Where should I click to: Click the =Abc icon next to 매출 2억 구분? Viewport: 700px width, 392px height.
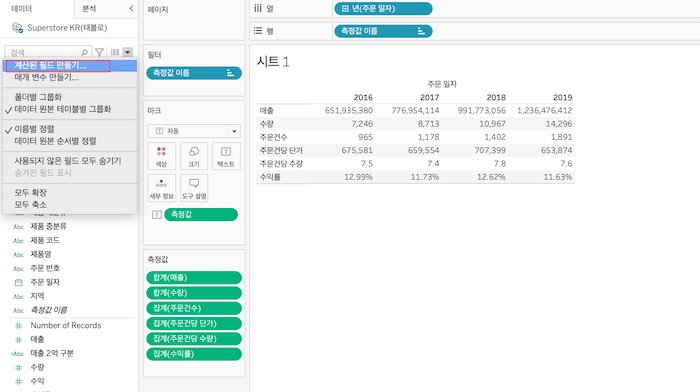(17, 354)
